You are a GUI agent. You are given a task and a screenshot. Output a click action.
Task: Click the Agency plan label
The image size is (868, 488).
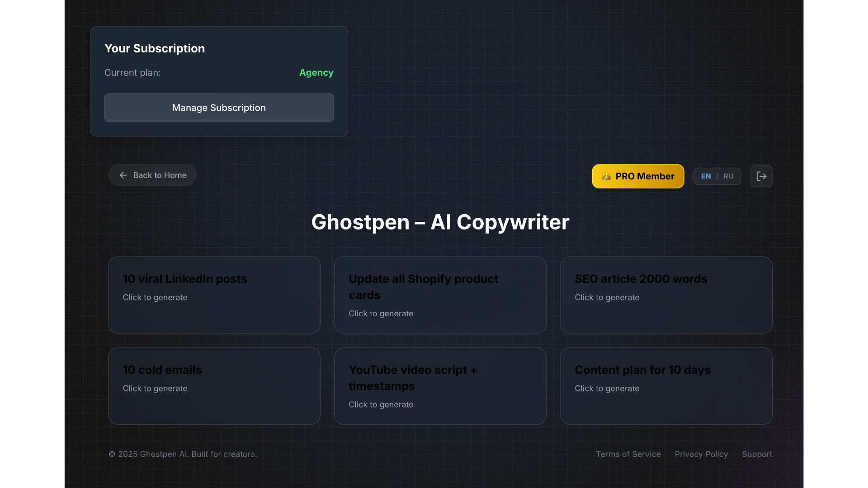(x=316, y=72)
